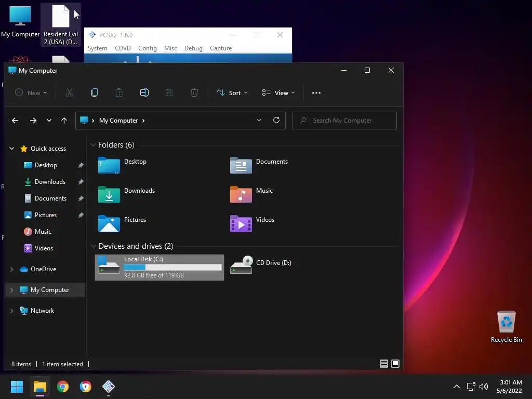Expand the address bar history dropdown
Screen dimensions: 532x399
coord(259,120)
